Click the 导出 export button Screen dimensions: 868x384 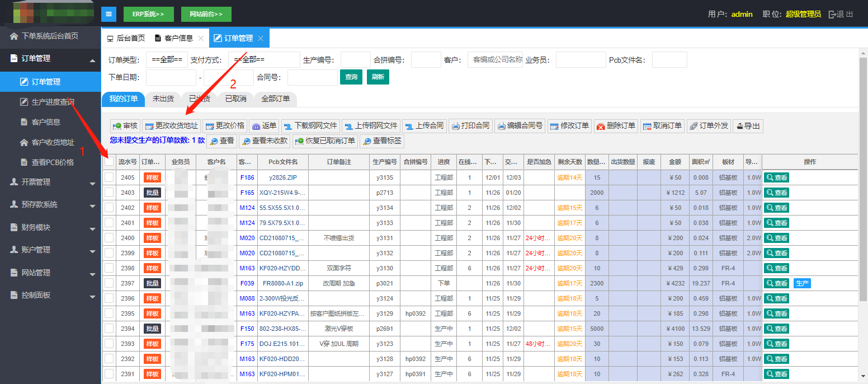click(x=747, y=126)
